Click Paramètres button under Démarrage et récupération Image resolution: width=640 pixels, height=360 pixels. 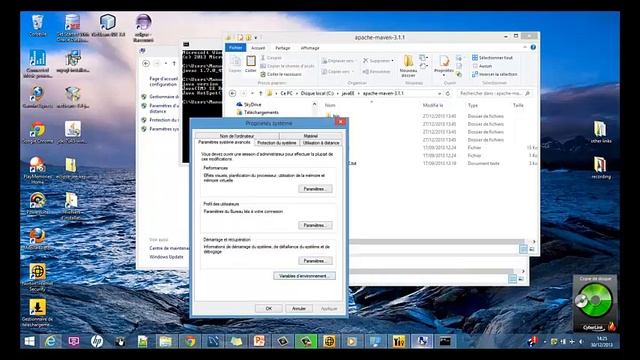coord(315,261)
